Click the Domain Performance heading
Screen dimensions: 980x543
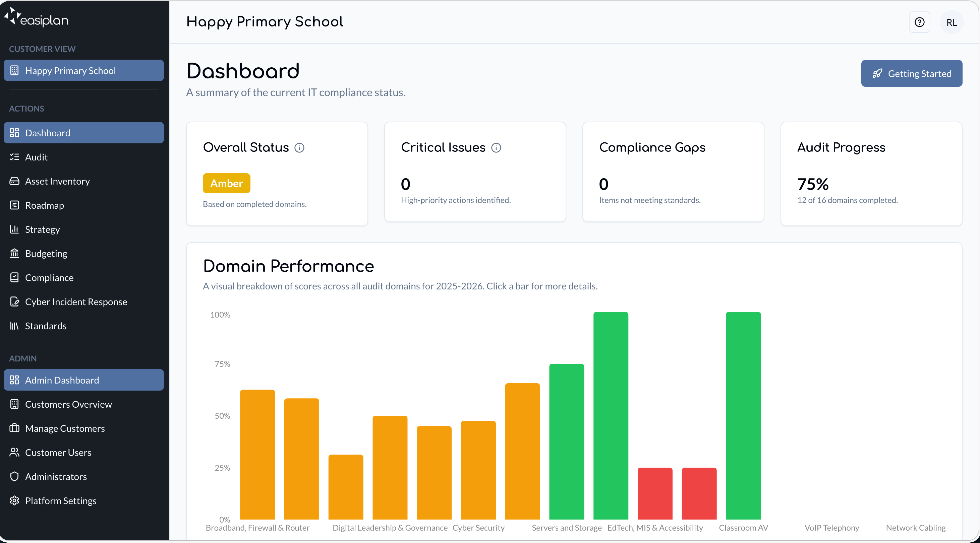(288, 266)
